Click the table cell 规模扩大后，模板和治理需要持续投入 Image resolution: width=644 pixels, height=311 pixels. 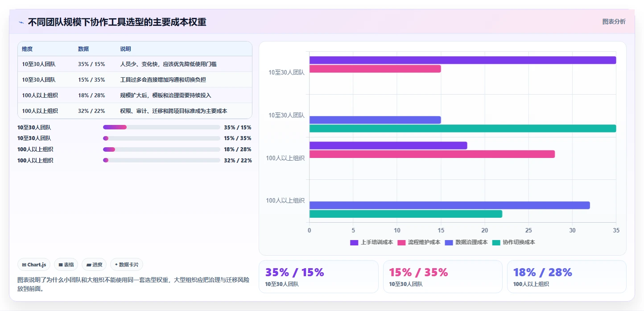(165, 95)
